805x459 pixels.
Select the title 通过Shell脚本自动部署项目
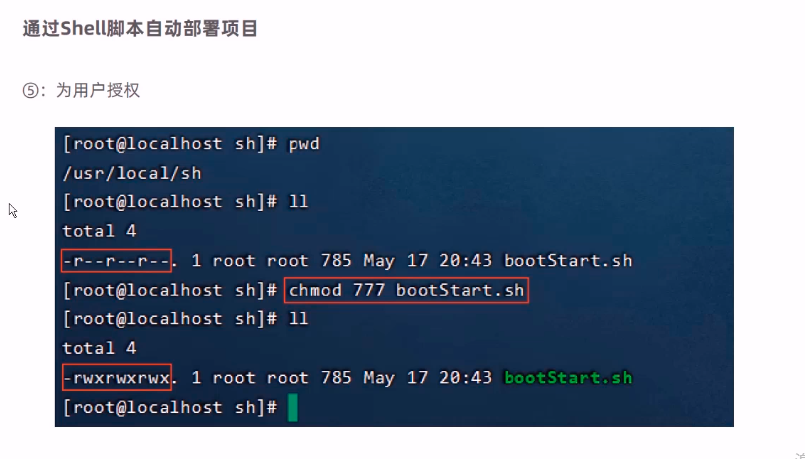click(140, 29)
